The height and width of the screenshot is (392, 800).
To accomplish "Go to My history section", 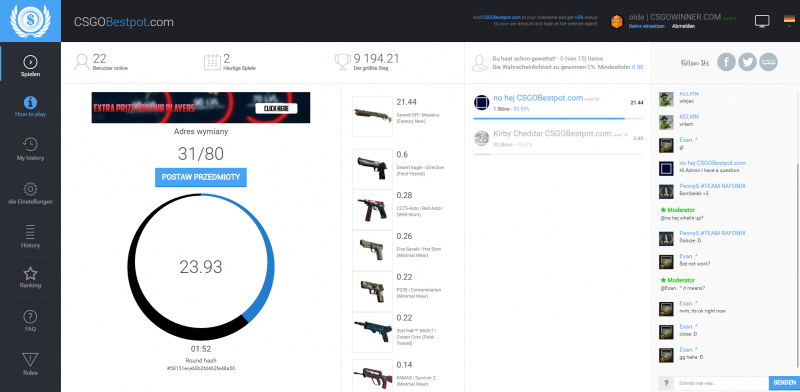I will coord(30,150).
